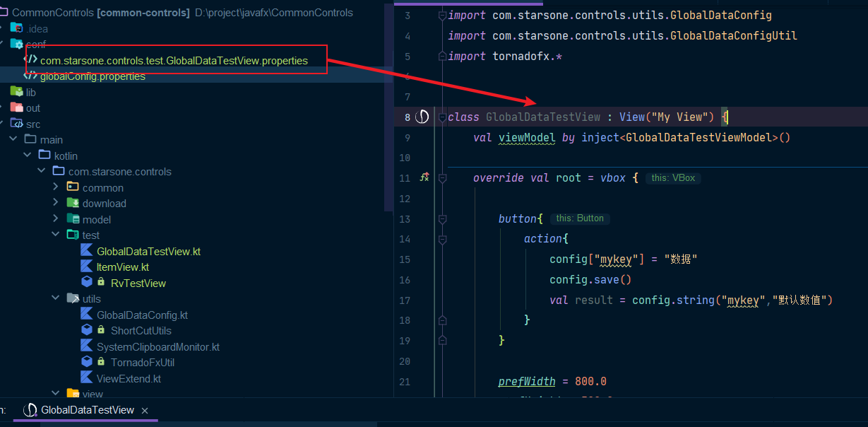Click the src source folder icon
Image resolution: width=868 pixels, height=427 pixels.
click(x=16, y=124)
